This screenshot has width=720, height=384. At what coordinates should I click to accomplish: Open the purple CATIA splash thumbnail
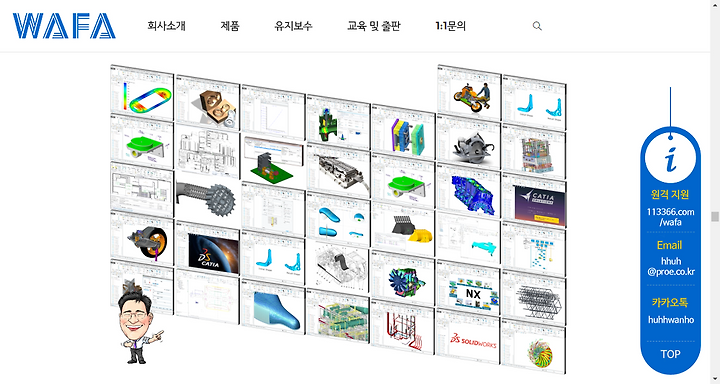click(534, 200)
